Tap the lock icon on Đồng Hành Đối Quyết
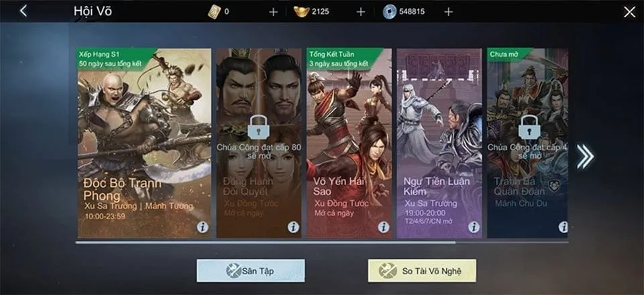 pos(258,127)
